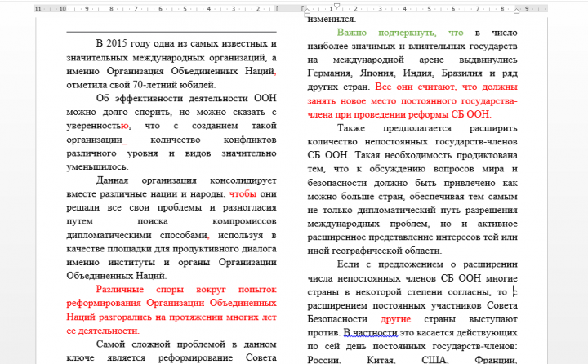Click the word "выдвинулись"

click(x=488, y=60)
